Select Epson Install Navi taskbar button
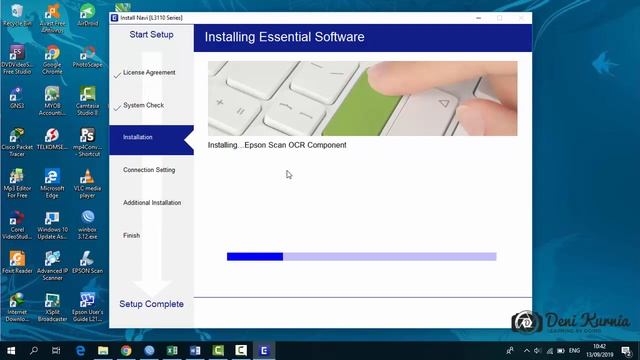Viewport: 640px width, 360px height. pyautogui.click(x=264, y=351)
